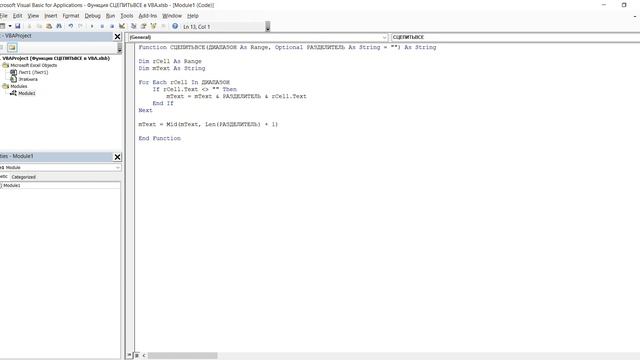The width and height of the screenshot is (640, 360).
Task: Click Toggle Folders icon in Project pane
Action: [12, 47]
